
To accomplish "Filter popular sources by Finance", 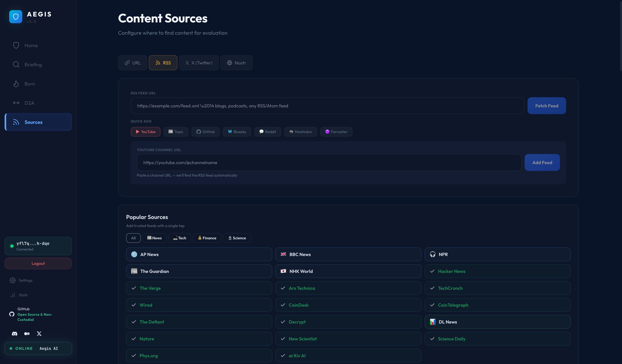I will click(207, 238).
